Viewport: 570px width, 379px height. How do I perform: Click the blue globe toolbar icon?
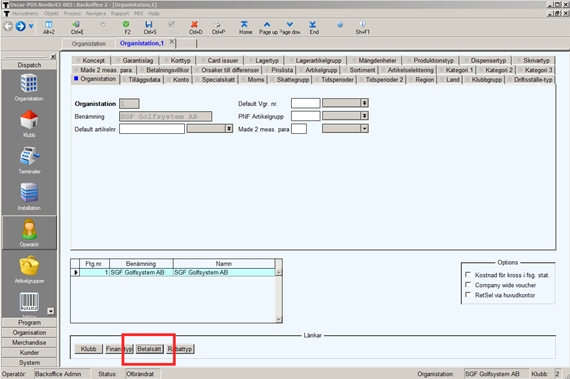pyautogui.click(x=340, y=25)
